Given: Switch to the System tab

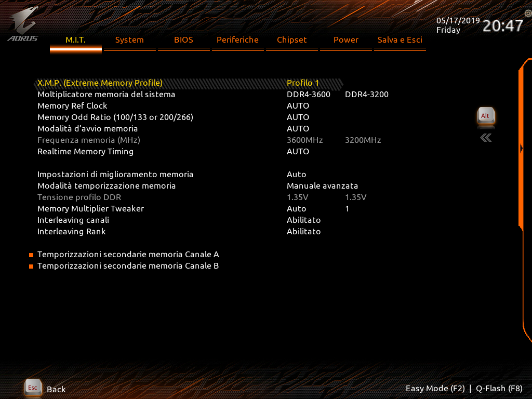Looking at the screenshot, I should click(x=129, y=39).
